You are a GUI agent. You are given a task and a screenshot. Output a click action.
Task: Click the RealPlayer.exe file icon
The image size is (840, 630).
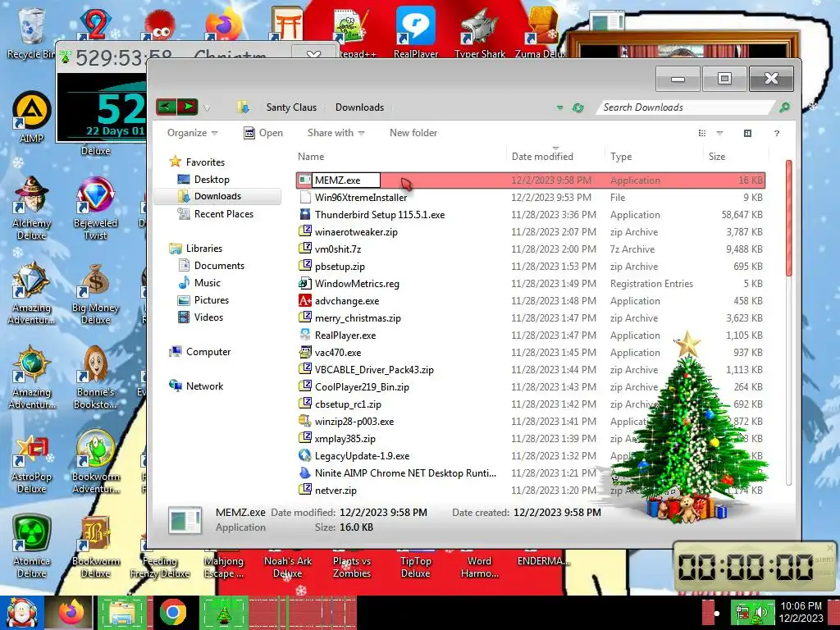pos(305,335)
